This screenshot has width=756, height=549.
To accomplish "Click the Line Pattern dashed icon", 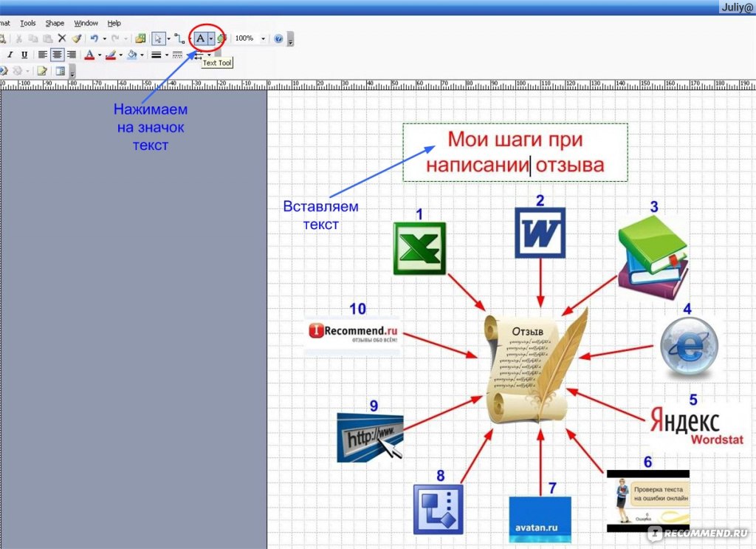I will (177, 55).
